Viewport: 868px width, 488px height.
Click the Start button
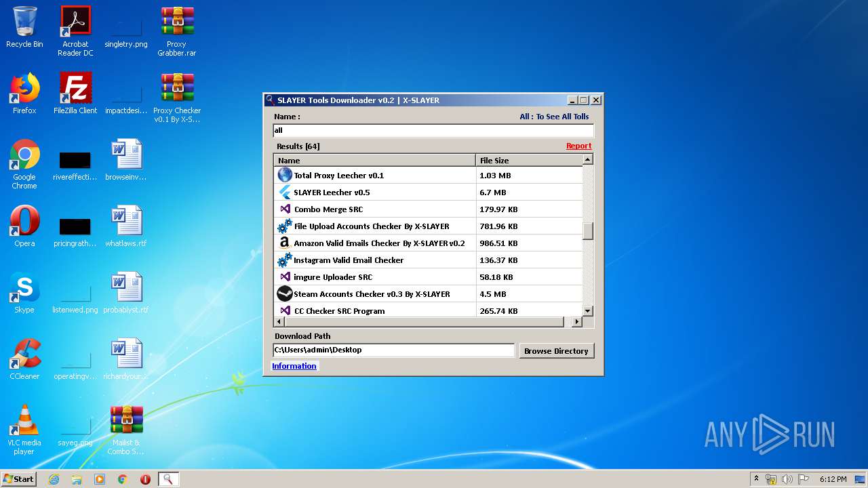click(x=18, y=479)
